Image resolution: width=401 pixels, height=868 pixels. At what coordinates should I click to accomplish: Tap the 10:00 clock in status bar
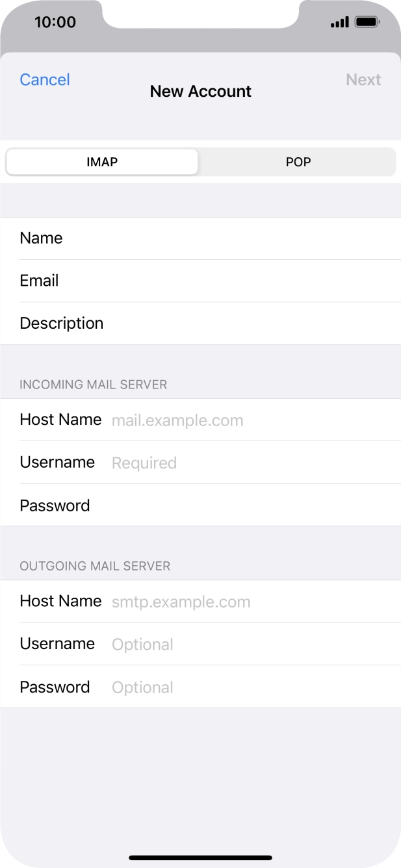click(55, 22)
